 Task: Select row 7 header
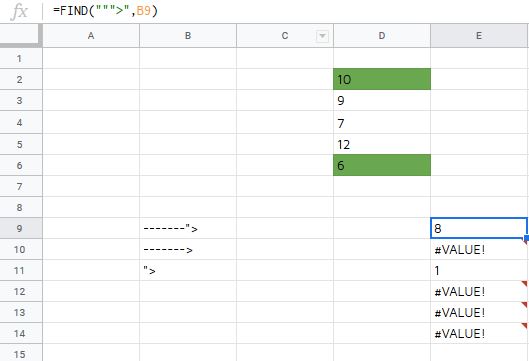coord(20,186)
